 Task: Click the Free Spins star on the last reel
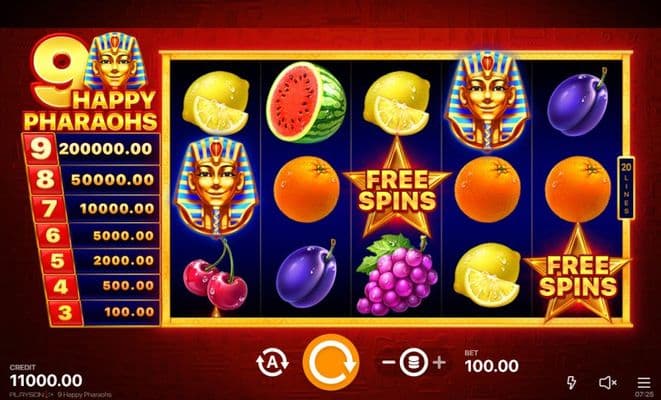(x=578, y=276)
